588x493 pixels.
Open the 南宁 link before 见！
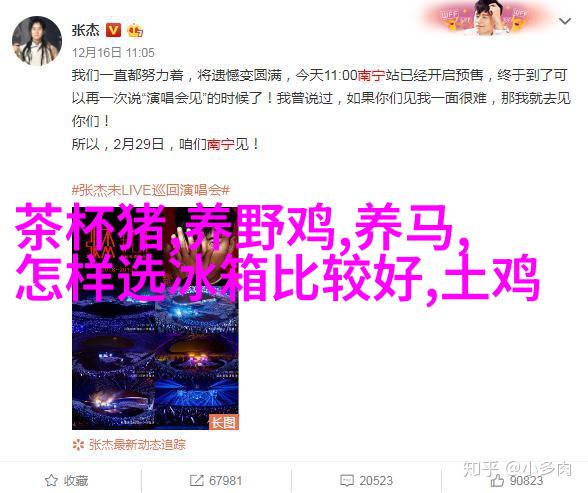pyautogui.click(x=221, y=144)
